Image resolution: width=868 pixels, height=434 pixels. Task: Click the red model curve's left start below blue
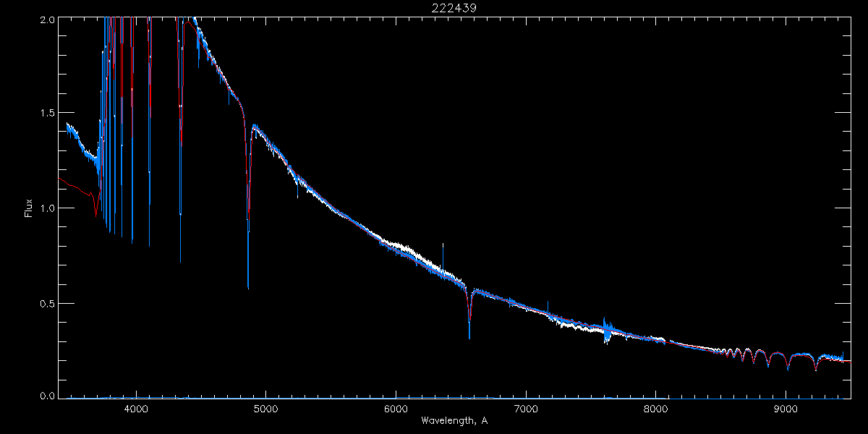61,179
